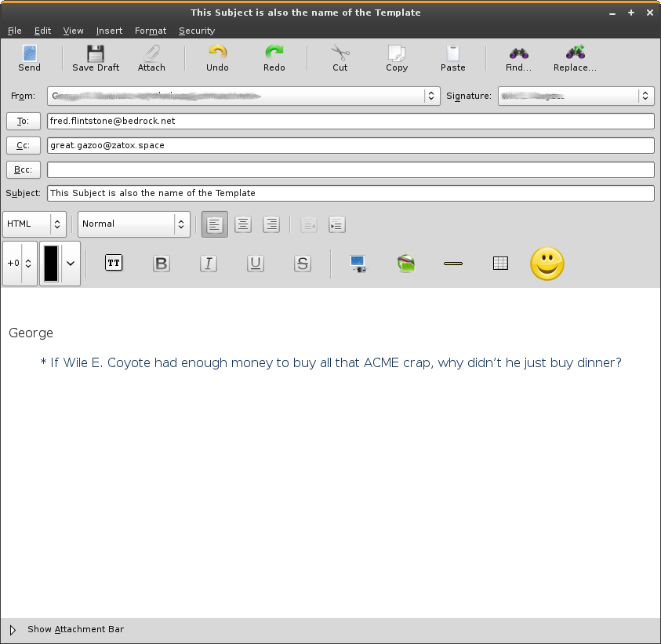
Task: Click the Send mail icon
Action: [30, 58]
